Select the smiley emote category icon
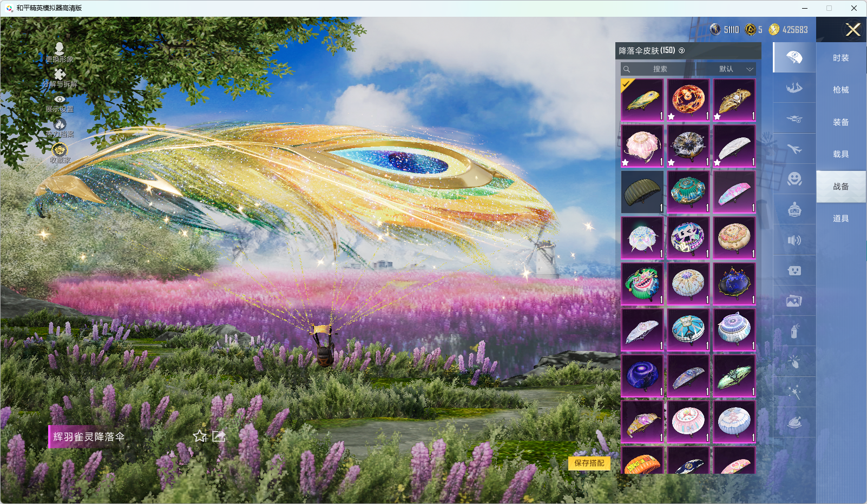The image size is (867, 504). click(x=794, y=179)
